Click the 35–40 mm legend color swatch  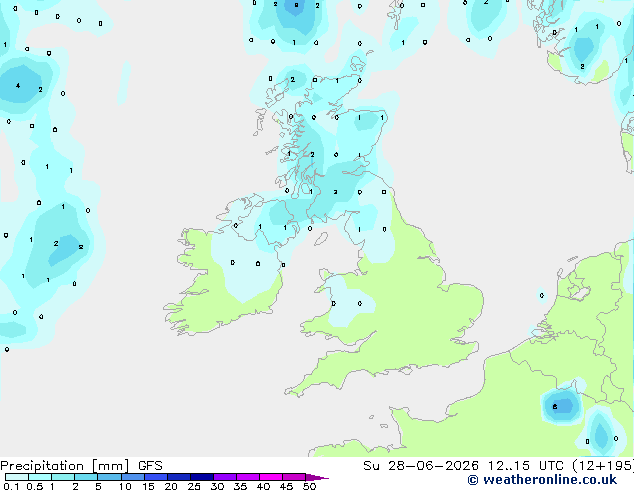248,477
